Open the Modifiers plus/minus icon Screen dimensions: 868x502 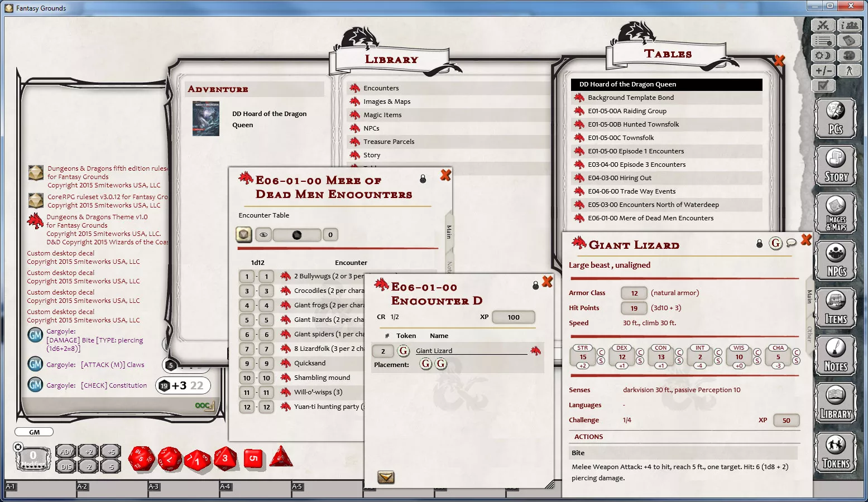coord(823,70)
